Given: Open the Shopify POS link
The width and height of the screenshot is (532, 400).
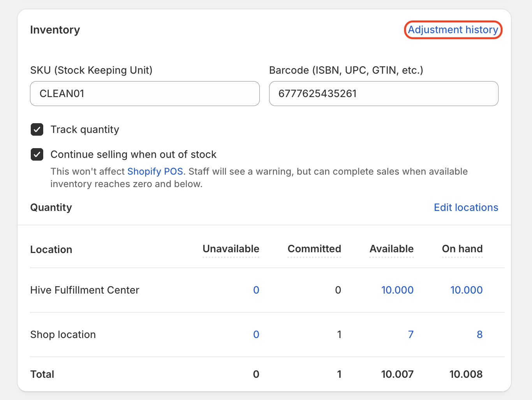Looking at the screenshot, I should click(155, 172).
